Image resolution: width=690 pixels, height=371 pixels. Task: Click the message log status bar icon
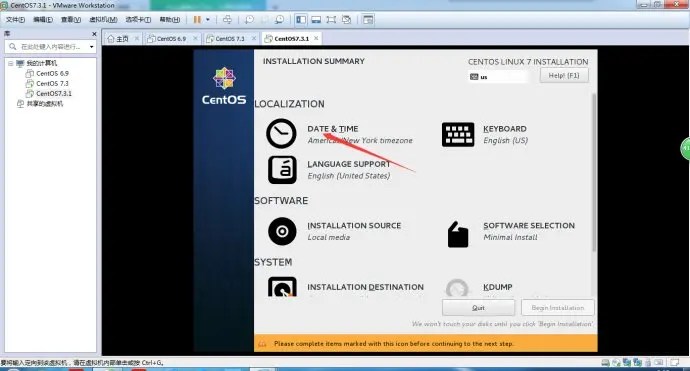674,363
